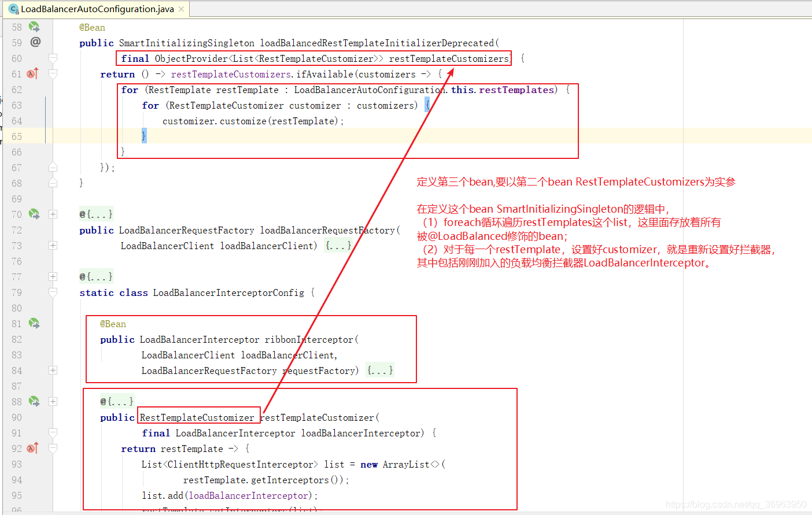Click line number 95 in the gutter
812x515 pixels.
[x=17, y=495]
